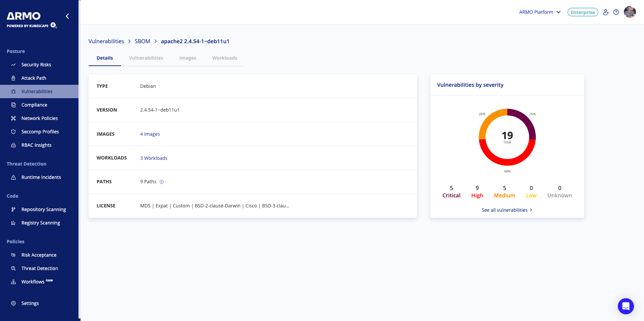This screenshot has width=644, height=321.
Task: Click the apache2 package breadcrumb title
Action: click(195, 41)
